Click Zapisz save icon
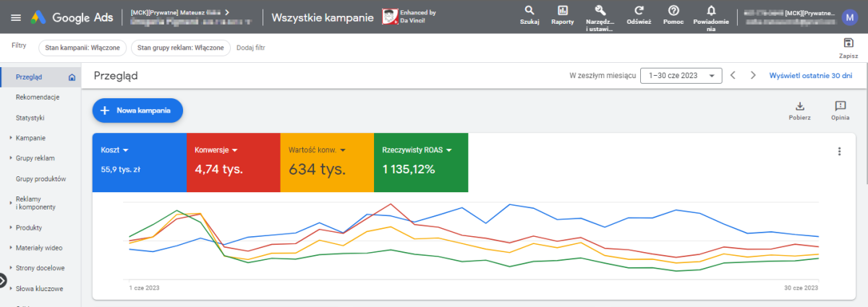The height and width of the screenshot is (307, 868). click(x=848, y=43)
